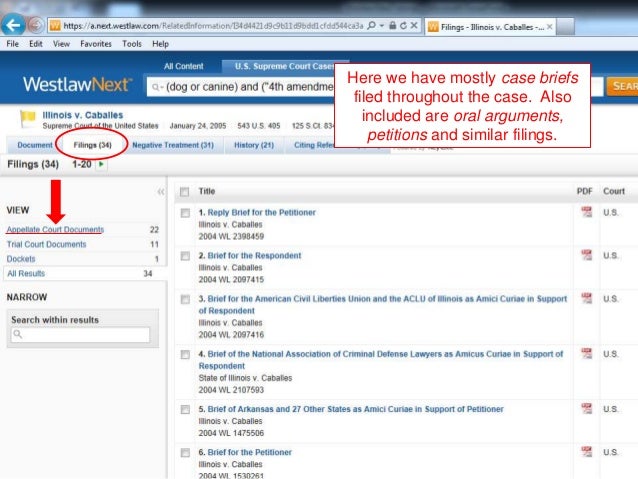The height and width of the screenshot is (479, 638).
Task: Click the padlock security icon
Action: (392, 26)
